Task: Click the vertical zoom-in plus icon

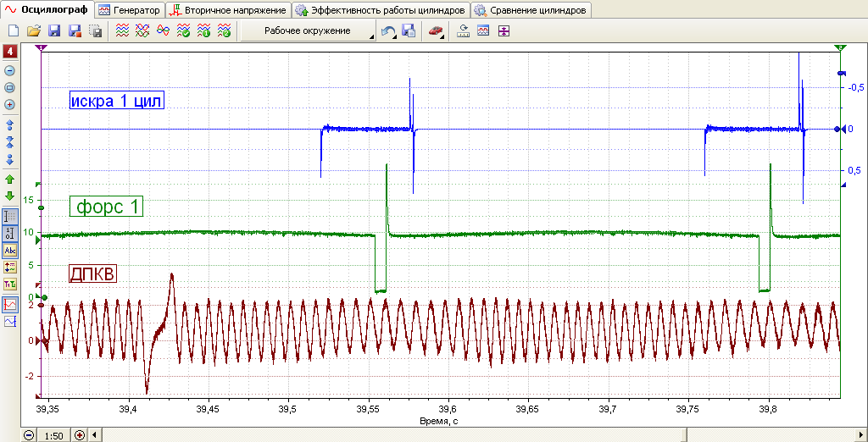Action: click(9, 104)
